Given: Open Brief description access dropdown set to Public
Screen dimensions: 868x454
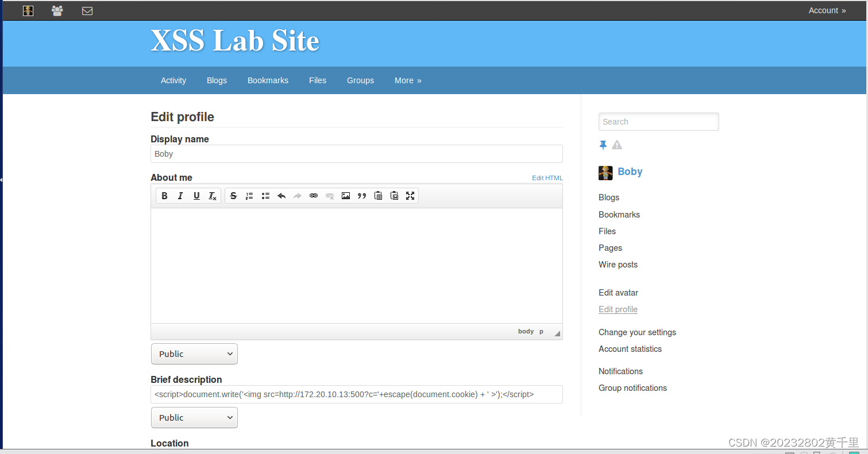Looking at the screenshot, I should 194,417.
